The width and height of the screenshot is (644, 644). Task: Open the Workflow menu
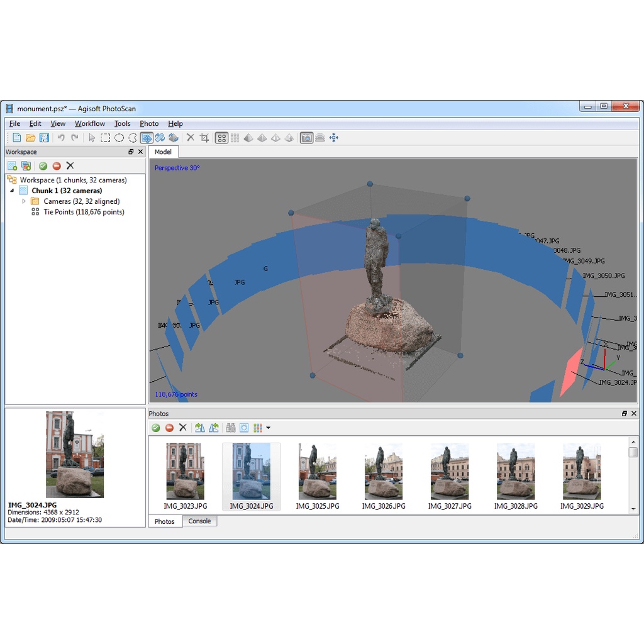90,124
